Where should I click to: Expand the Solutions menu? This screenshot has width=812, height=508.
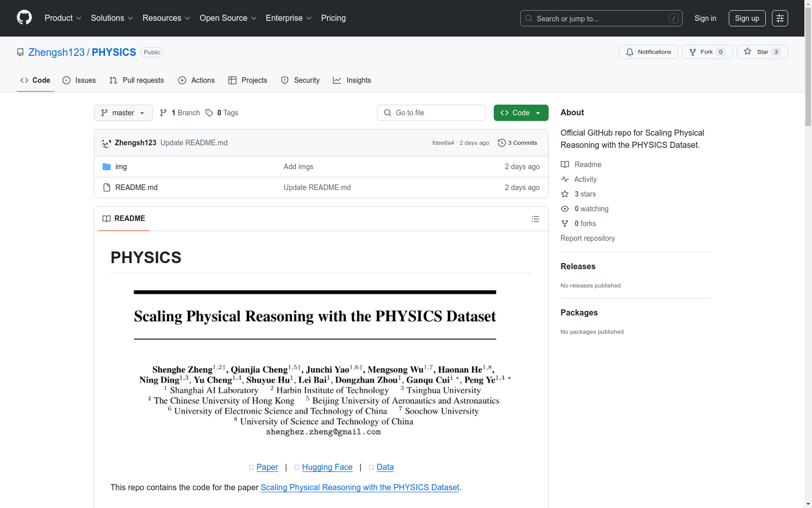point(112,18)
